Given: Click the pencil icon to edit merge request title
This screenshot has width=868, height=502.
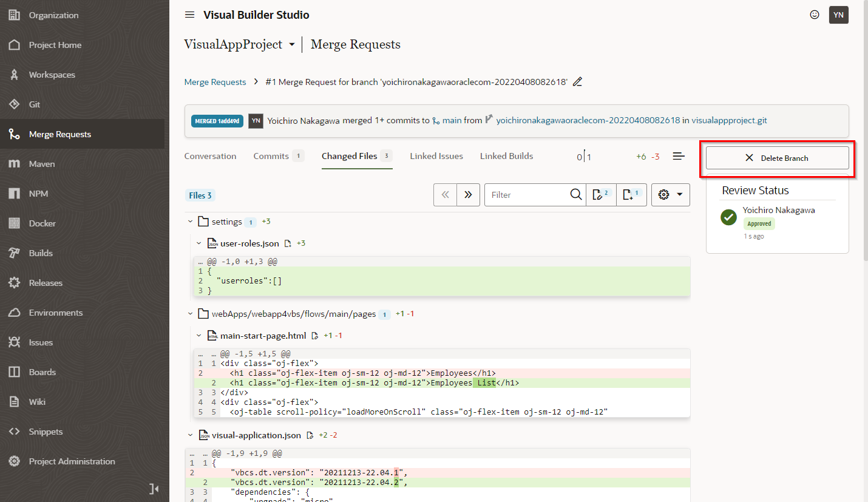Looking at the screenshot, I should click(577, 82).
